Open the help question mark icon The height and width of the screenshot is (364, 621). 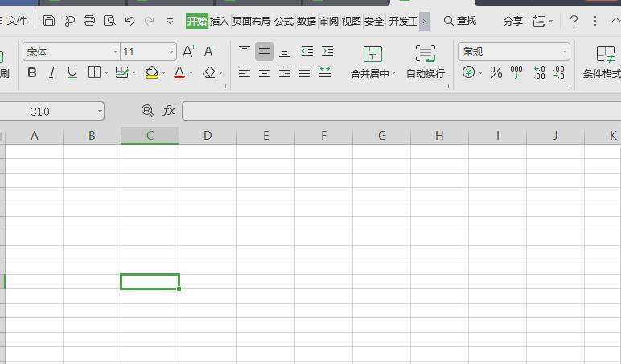pyautogui.click(x=574, y=21)
